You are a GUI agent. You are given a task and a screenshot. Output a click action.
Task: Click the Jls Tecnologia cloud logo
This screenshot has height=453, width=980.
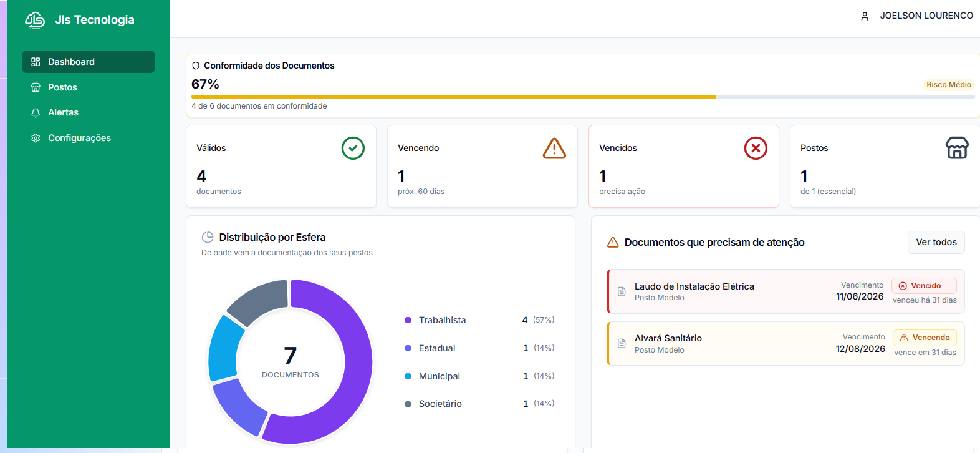pyautogui.click(x=35, y=20)
